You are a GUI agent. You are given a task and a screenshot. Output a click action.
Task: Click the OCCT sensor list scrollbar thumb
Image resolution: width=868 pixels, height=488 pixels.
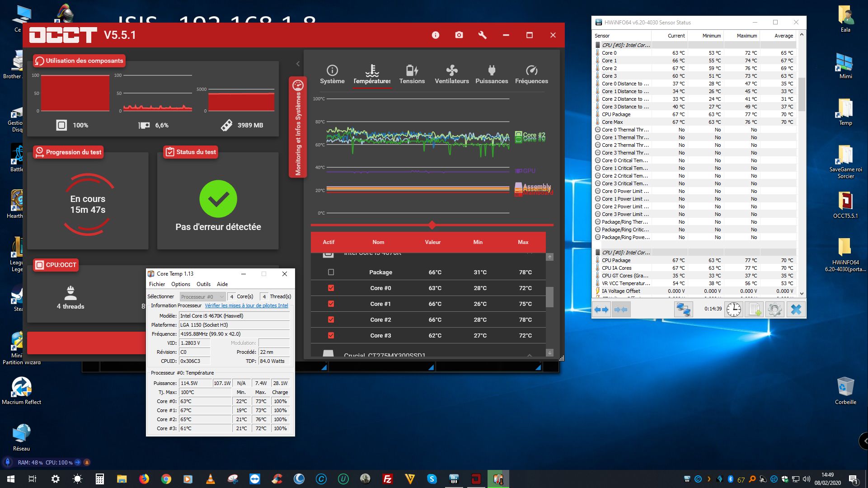tap(549, 297)
